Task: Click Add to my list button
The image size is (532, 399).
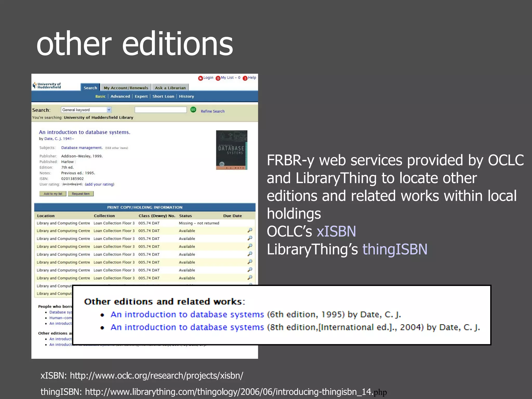Action: pyautogui.click(x=53, y=194)
